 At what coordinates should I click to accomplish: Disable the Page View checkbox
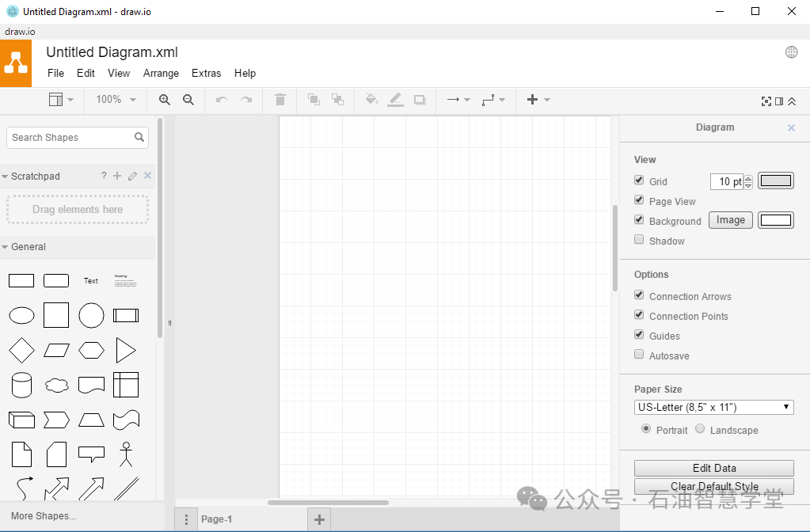tap(639, 199)
